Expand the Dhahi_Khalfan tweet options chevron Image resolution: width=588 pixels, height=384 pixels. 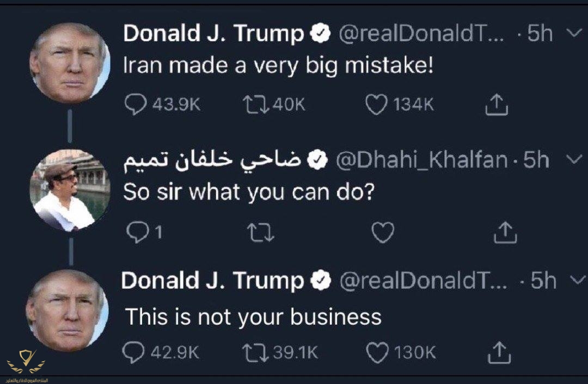tap(574, 160)
